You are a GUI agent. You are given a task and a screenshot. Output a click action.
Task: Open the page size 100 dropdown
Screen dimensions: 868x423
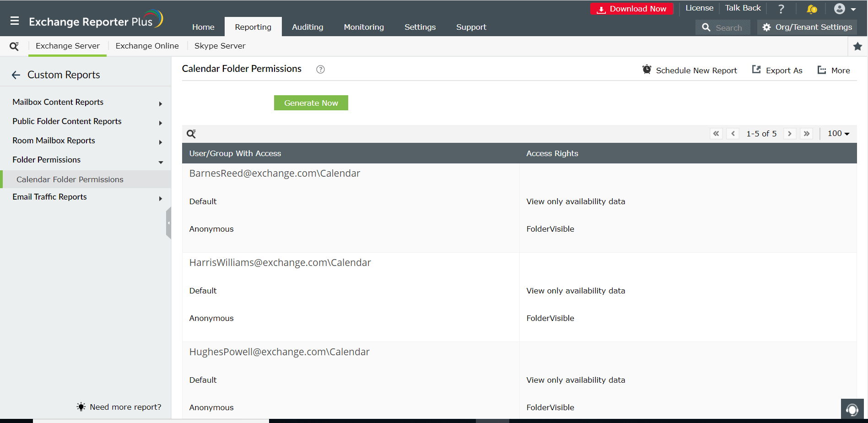(x=838, y=133)
